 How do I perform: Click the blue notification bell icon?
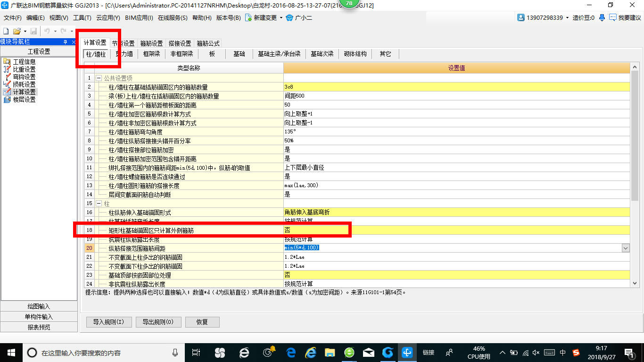[x=602, y=17]
